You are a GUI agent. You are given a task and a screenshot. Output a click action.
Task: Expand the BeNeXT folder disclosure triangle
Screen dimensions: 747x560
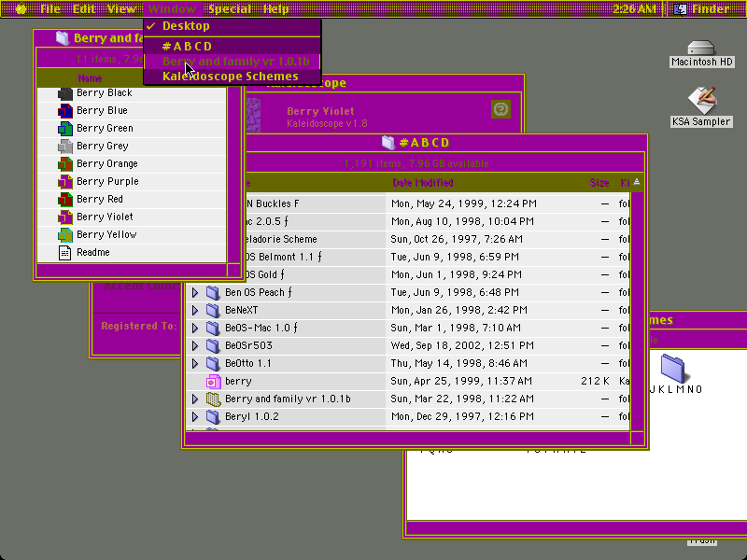pos(195,311)
